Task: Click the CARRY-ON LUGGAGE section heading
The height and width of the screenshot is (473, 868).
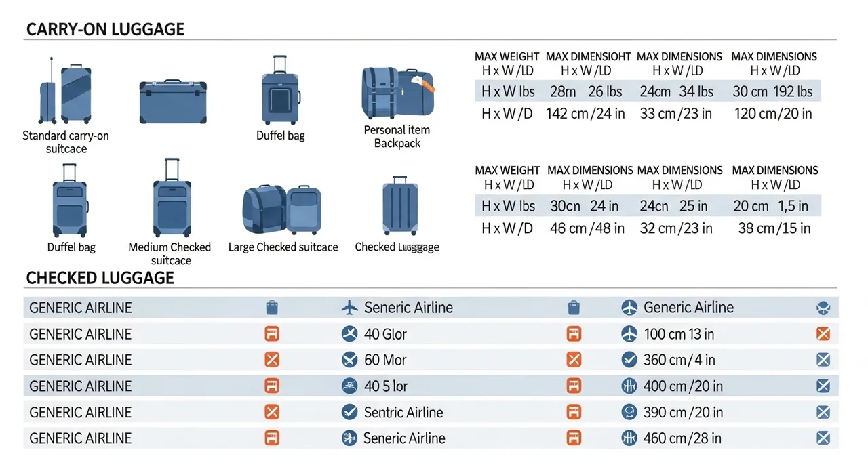Action: tap(105, 30)
